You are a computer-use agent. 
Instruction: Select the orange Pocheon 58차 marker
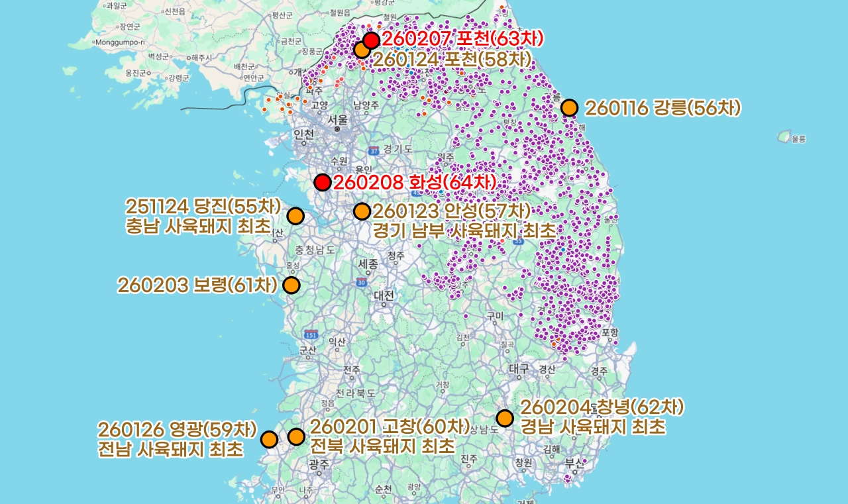[x=362, y=50]
